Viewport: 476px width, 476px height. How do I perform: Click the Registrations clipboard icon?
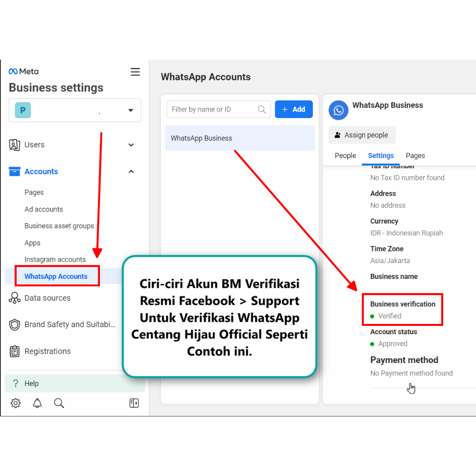click(14, 351)
